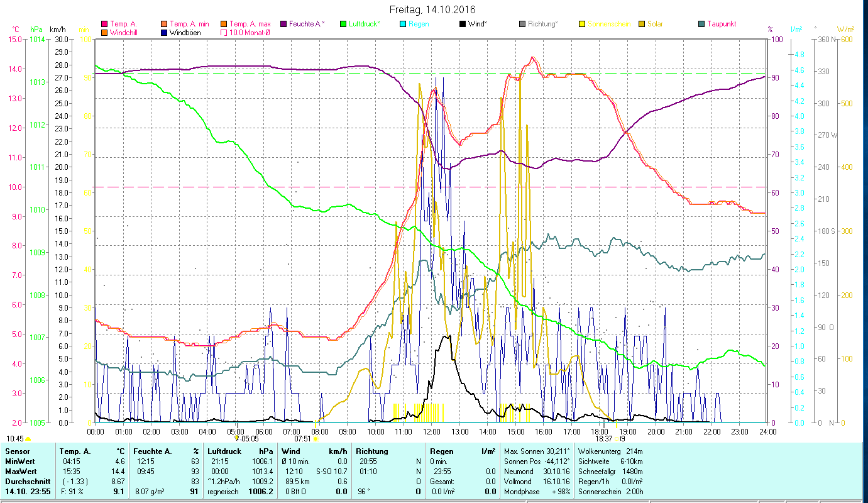
Task: Click the chart title Freitag, 14.10.2016
Action: click(433, 10)
